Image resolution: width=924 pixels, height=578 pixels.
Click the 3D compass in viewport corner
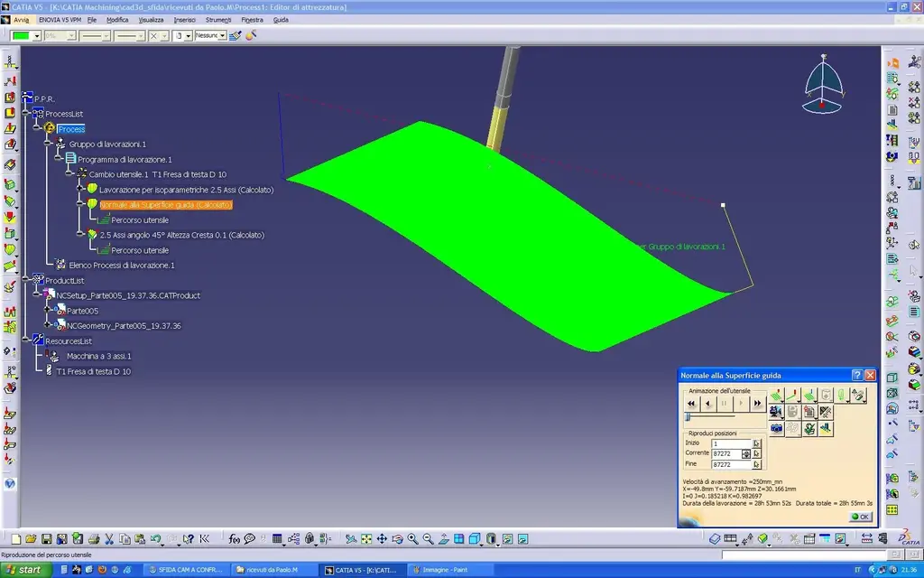(822, 83)
